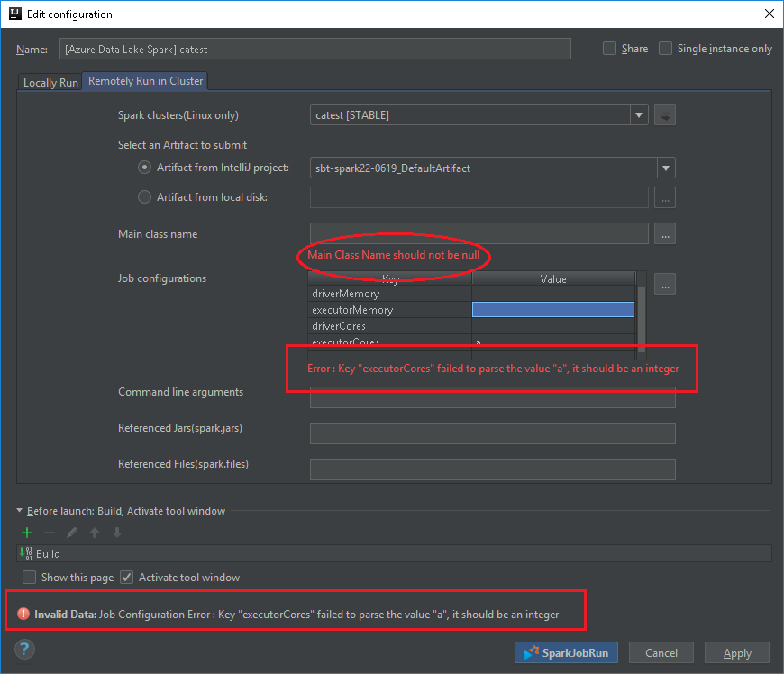Move the before-launch task down

116,533
